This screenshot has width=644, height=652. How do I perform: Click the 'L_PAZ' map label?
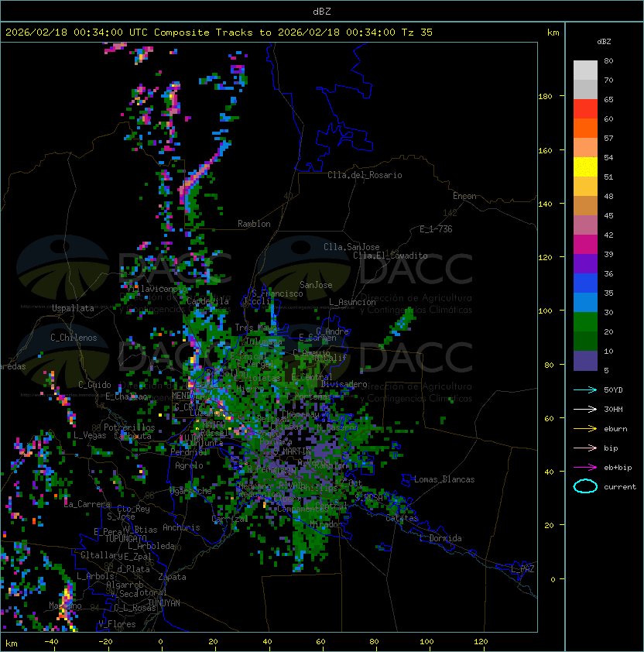point(522,569)
